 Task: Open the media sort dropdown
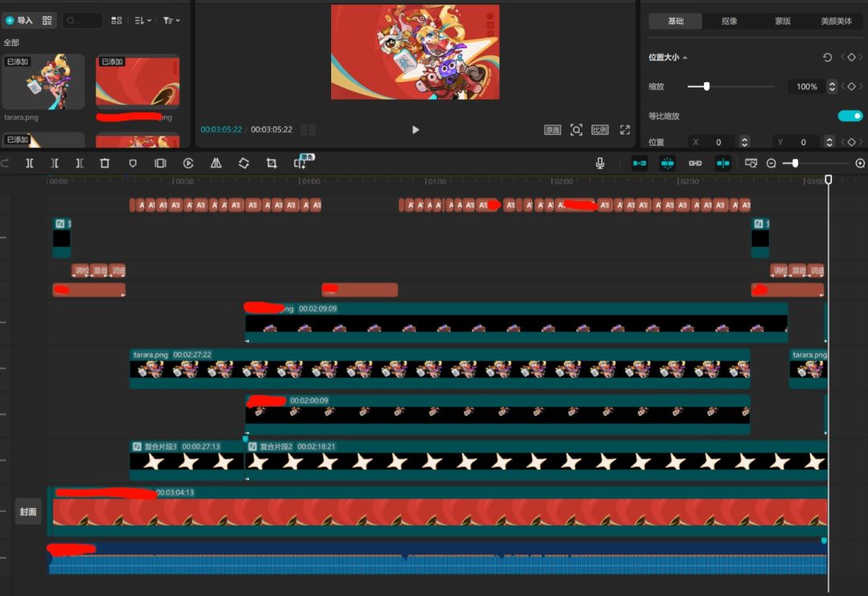tap(143, 20)
